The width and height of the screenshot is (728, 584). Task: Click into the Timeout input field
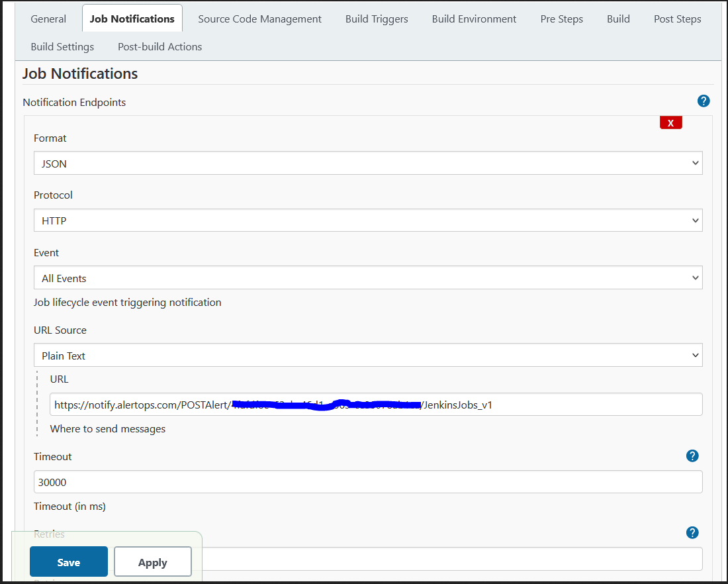pyautogui.click(x=368, y=483)
